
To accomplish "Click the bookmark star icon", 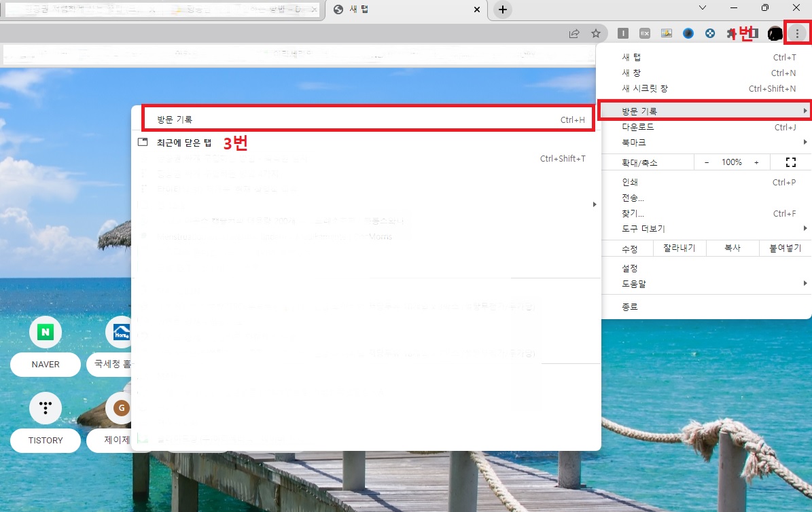I will (x=595, y=33).
